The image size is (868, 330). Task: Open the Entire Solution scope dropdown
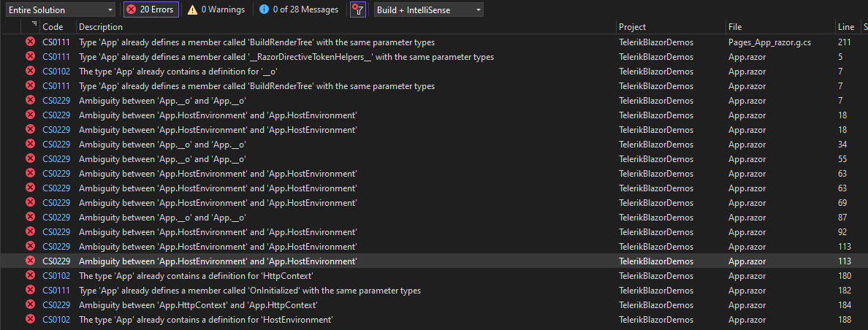pyautogui.click(x=60, y=9)
